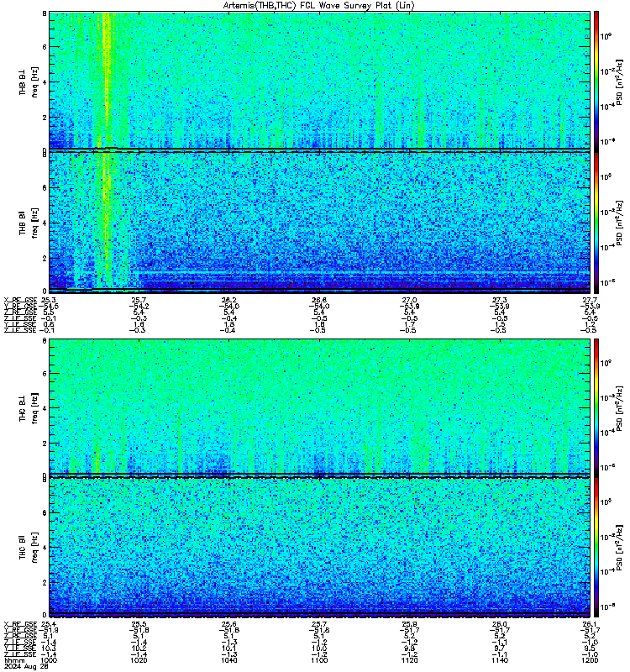Viewport: 630px width, 672px height.
Task: Click the THB B⊥ spectrogram panel
Action: (319, 81)
